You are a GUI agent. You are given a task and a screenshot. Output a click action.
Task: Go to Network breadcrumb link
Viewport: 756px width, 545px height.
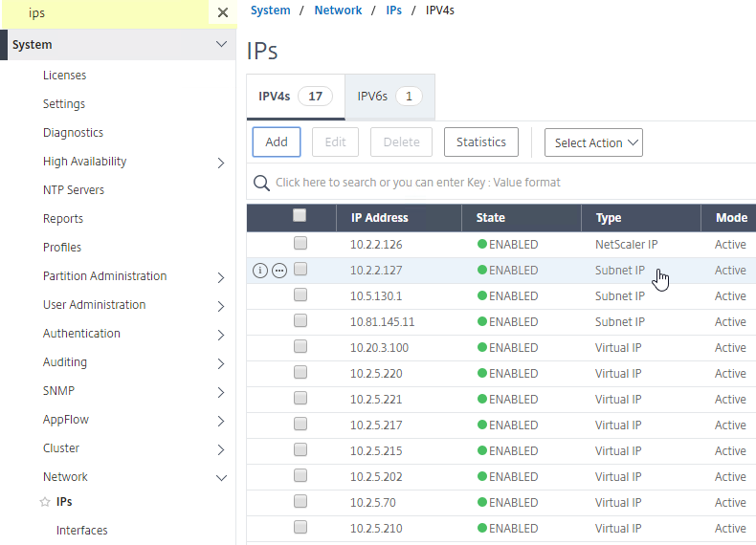tap(338, 11)
